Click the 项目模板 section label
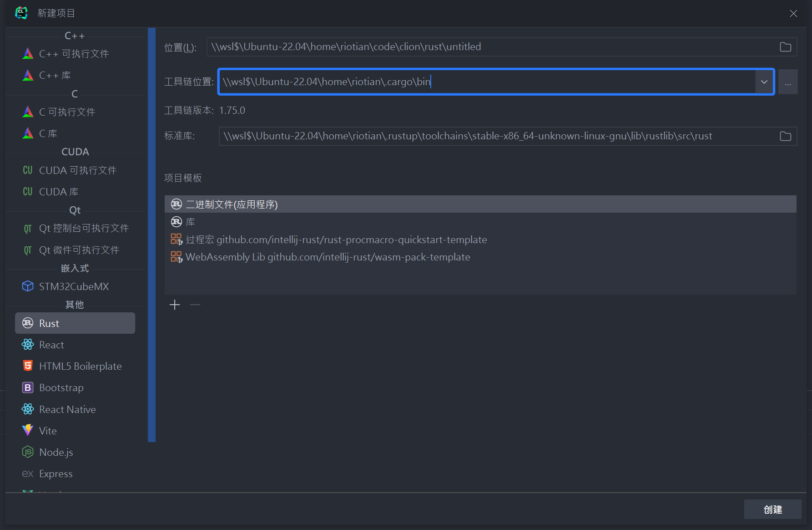Screen dimensions: 812x530 click(183, 178)
